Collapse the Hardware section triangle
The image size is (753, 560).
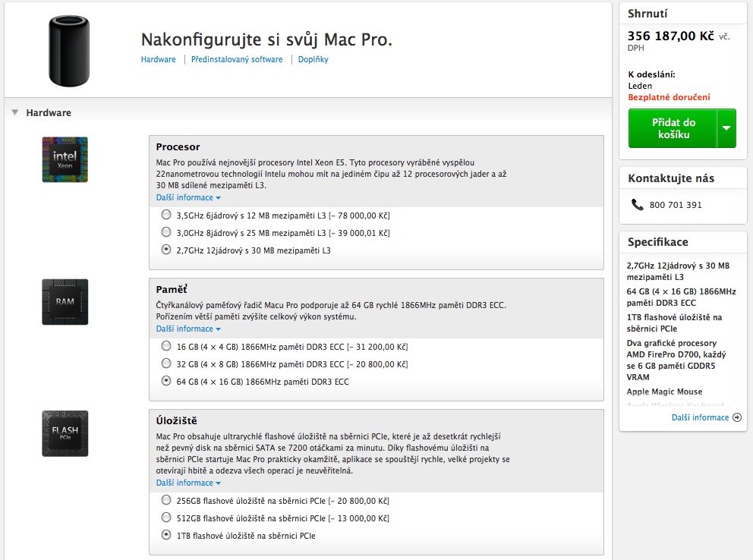point(14,112)
